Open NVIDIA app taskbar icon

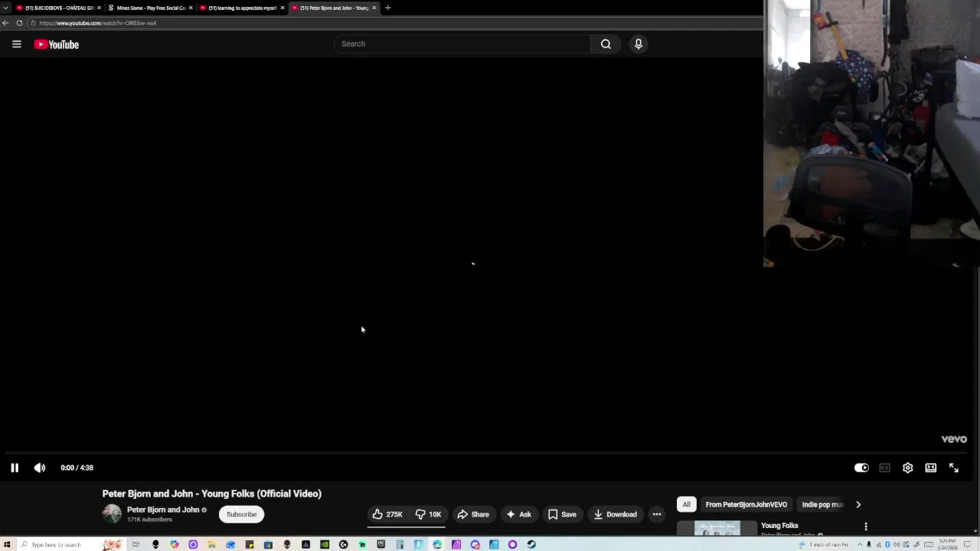[324, 544]
